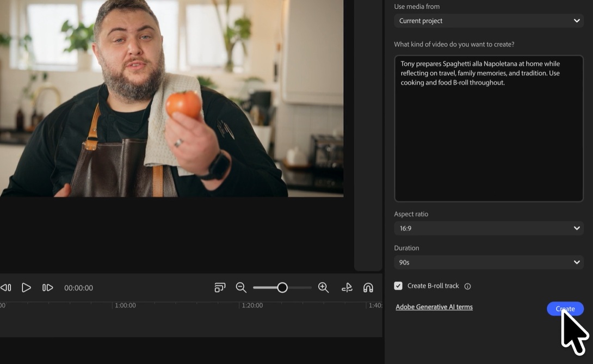Select the Play icon in playback controls

coord(26,287)
